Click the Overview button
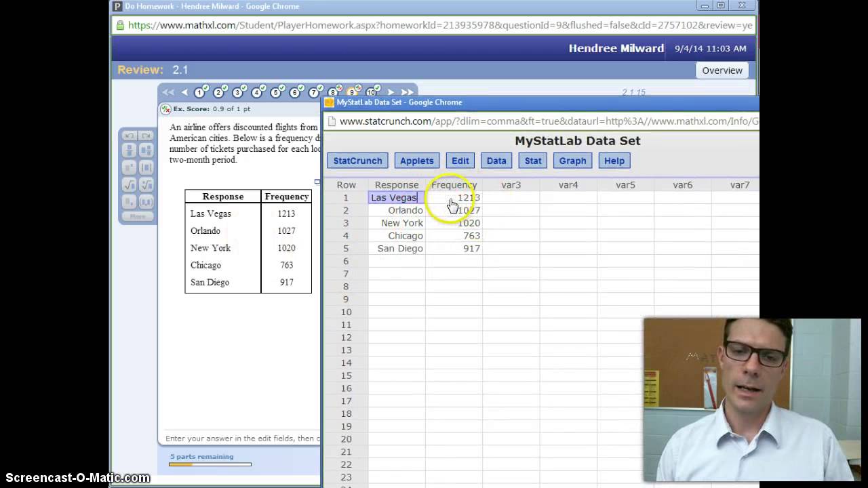This screenshot has height=488, width=868. pos(722,70)
